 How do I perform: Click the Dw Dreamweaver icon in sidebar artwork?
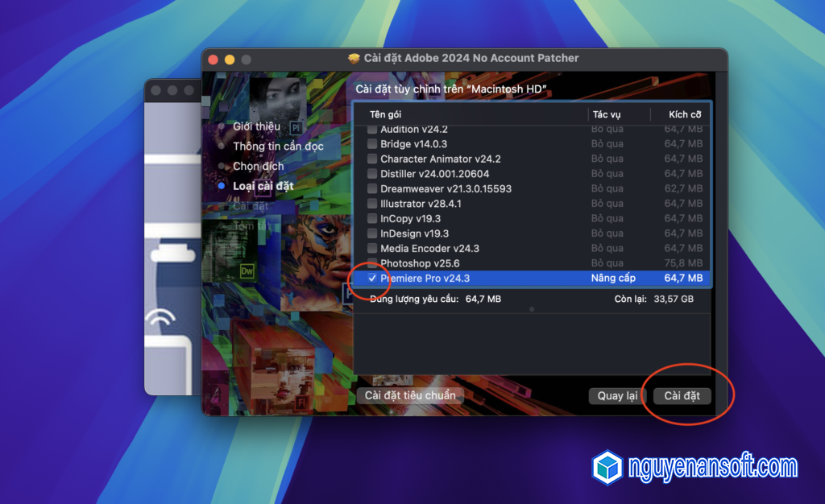247,271
